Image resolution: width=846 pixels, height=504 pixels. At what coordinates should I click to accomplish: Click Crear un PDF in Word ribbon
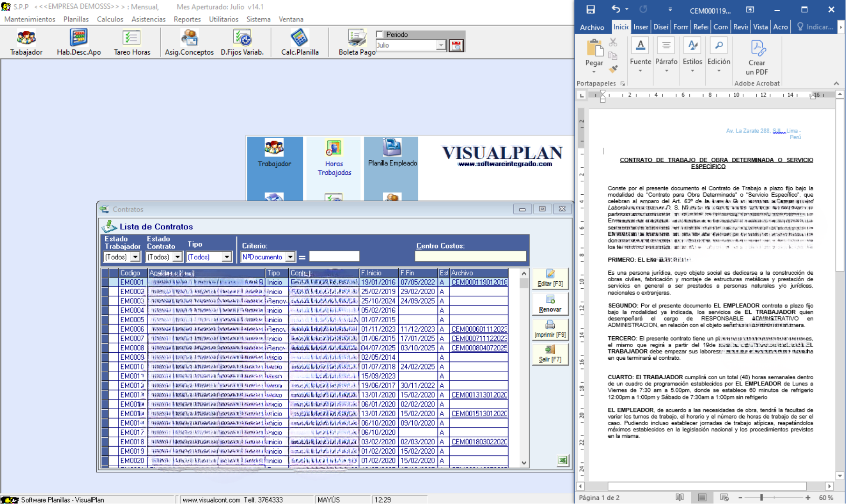(756, 57)
